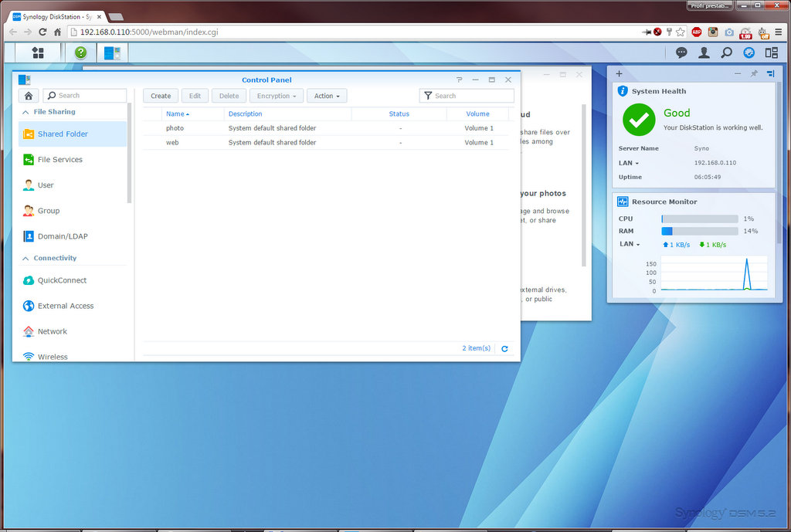Click Create shared folder button
This screenshot has height=532, width=791.
click(161, 96)
